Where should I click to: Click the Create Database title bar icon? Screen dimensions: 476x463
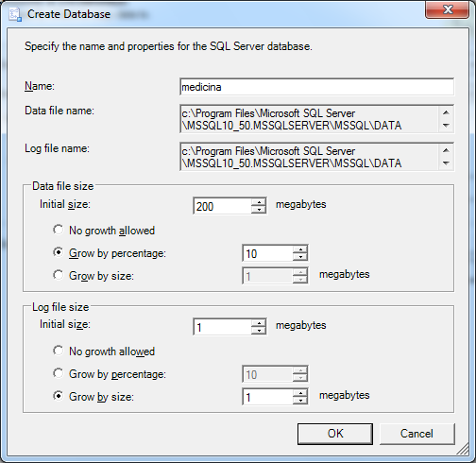pos(15,15)
